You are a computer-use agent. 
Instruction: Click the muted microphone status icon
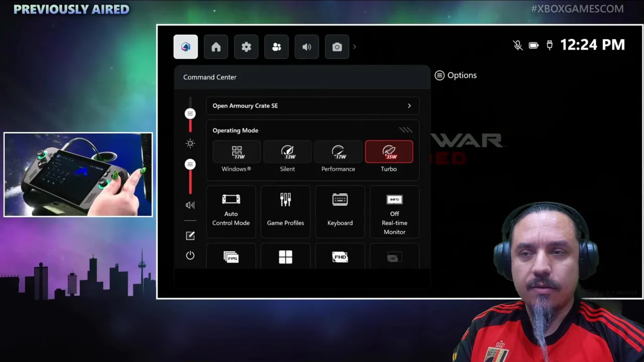tap(518, 45)
